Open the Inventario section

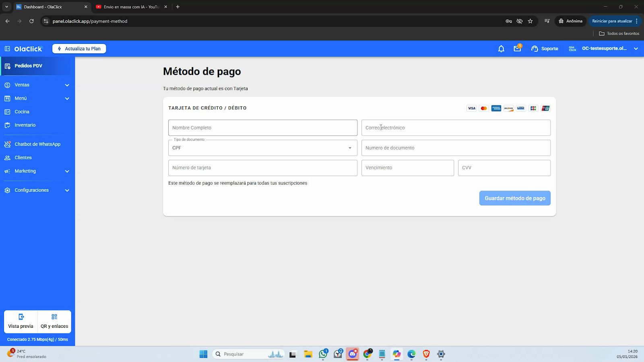25,125
